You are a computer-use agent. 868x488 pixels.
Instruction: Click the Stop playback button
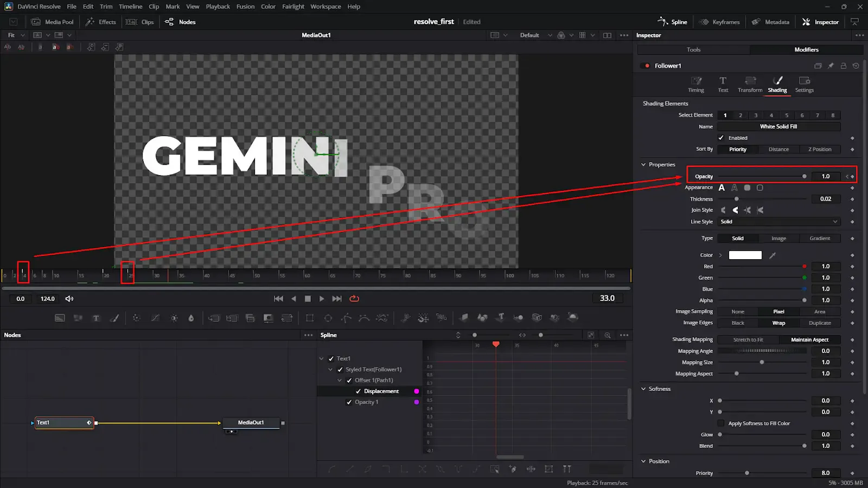(308, 299)
